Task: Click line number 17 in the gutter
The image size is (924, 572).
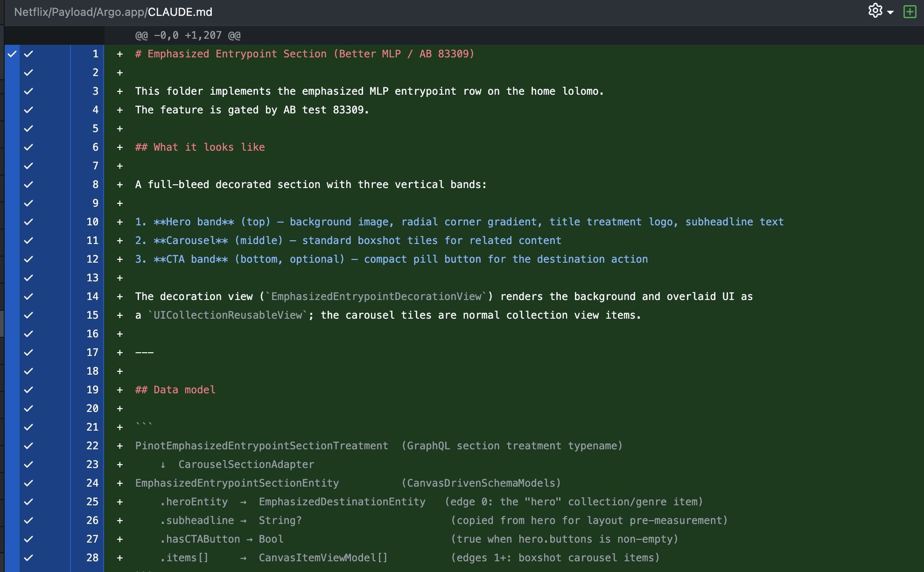Action: tap(92, 352)
